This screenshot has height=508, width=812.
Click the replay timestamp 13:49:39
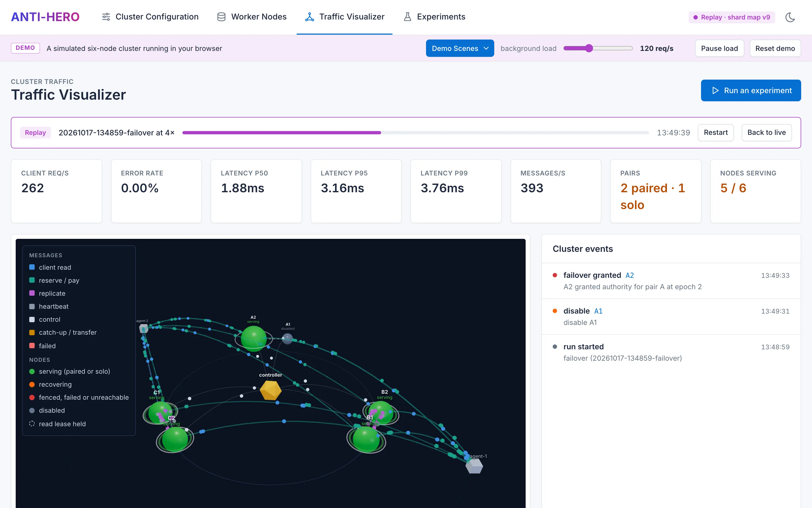[x=673, y=133]
